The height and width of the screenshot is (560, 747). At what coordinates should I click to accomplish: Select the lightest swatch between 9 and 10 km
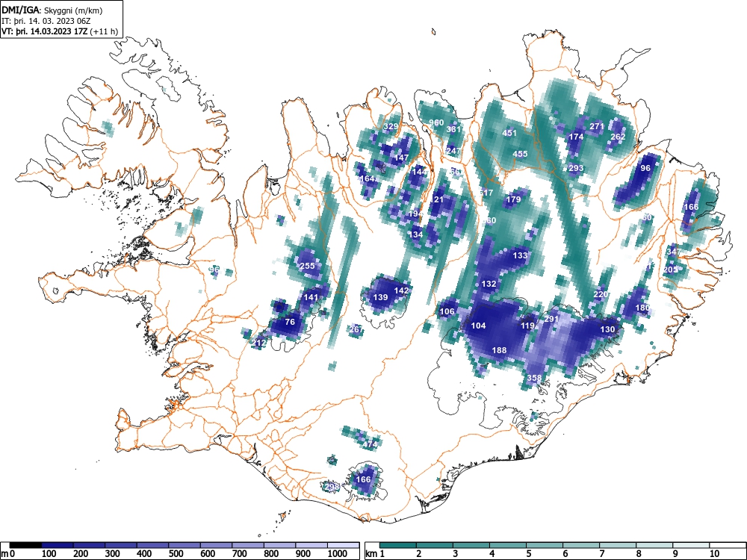click(x=691, y=545)
